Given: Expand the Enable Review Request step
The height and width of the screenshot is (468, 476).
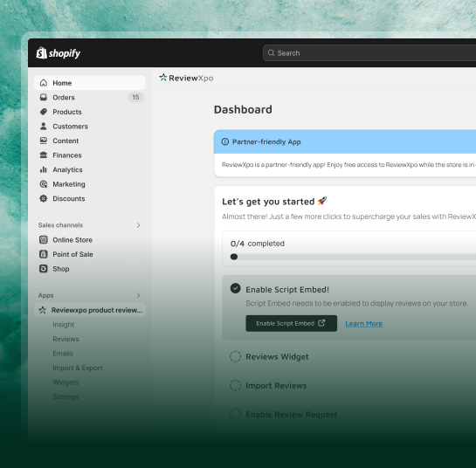Looking at the screenshot, I should tap(291, 414).
